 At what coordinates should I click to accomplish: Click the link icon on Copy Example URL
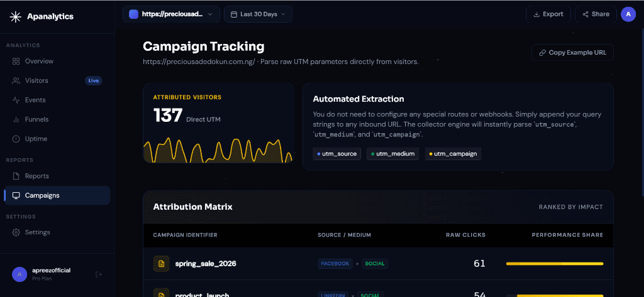(542, 53)
